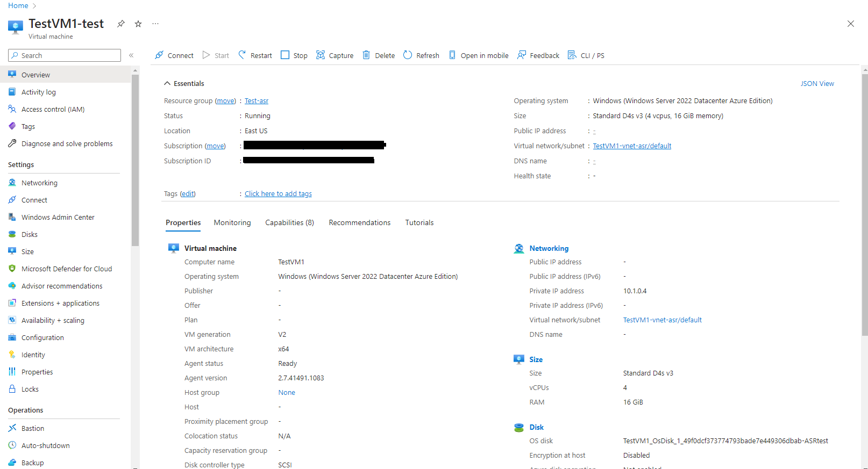Click the 'Click here to add tags' link
This screenshot has height=469, width=868.
point(278,194)
